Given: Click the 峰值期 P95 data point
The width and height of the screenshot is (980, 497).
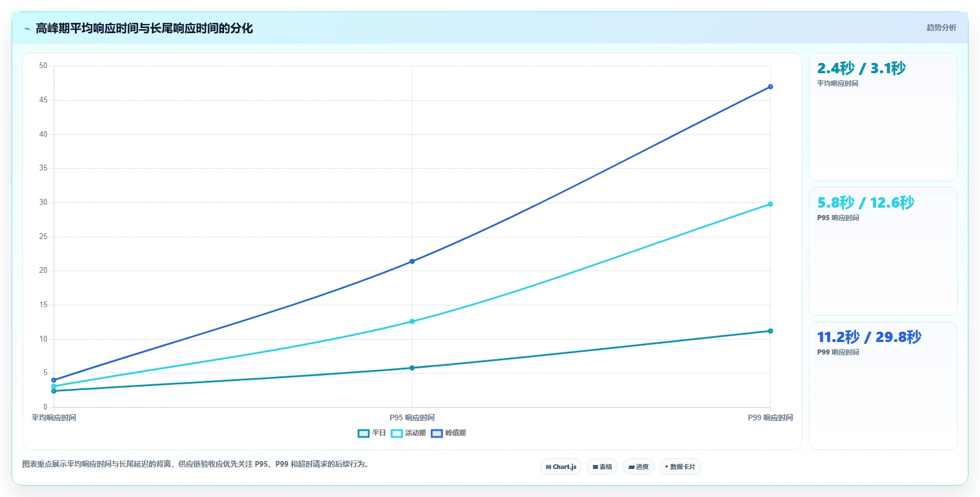Looking at the screenshot, I should [412, 261].
